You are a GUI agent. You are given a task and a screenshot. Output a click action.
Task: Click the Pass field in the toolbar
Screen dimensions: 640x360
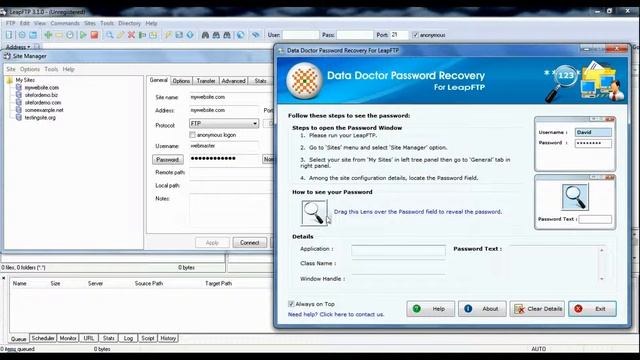click(x=355, y=35)
